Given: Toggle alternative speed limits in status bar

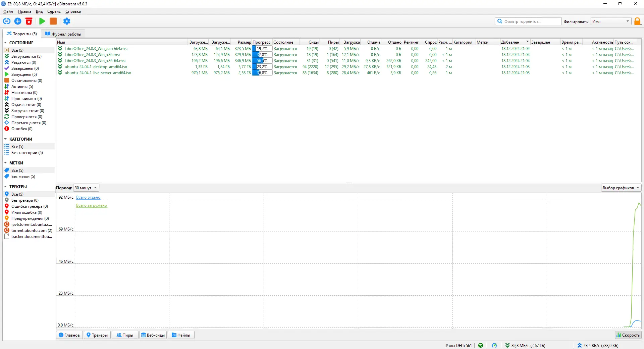Looking at the screenshot, I should click(x=494, y=345).
